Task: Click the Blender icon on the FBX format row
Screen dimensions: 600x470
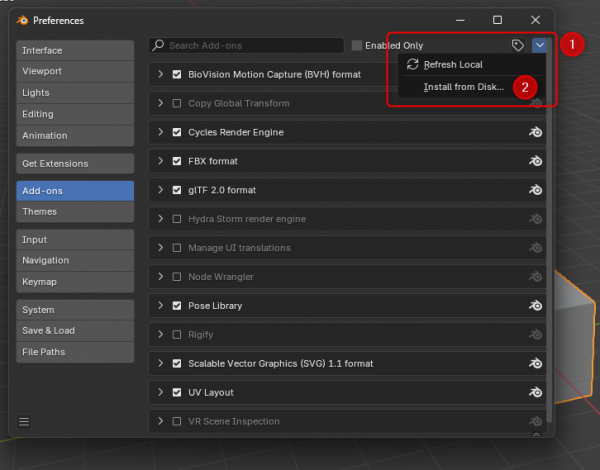Action: [536, 161]
